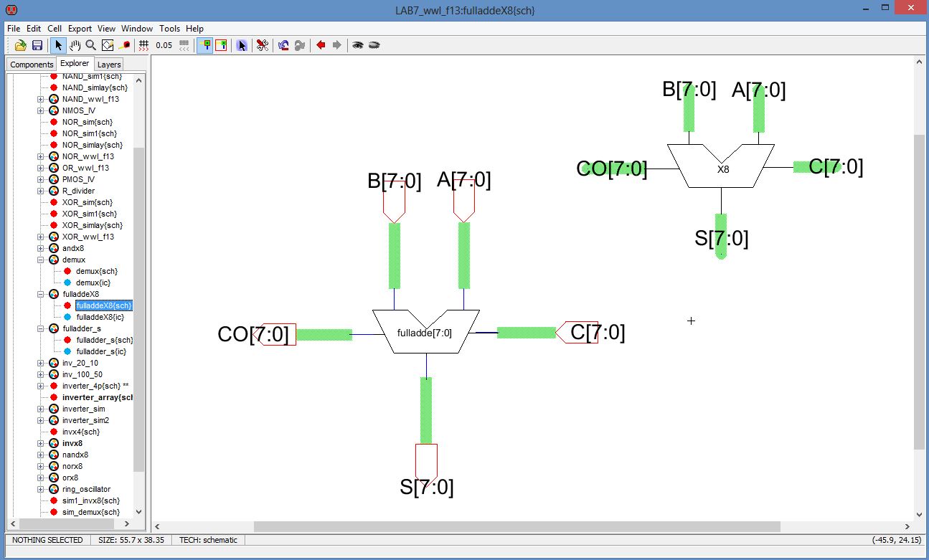Expand the NAND_wwl_f13 tree node
Screen dimensions: 929x560
coord(41,99)
